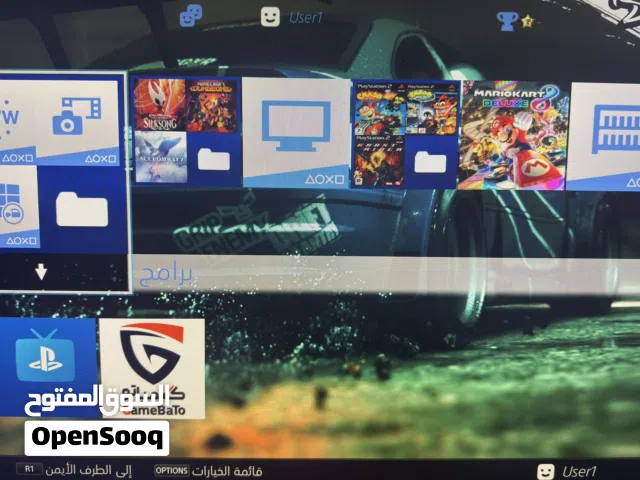Open Ace Combat 7 game cover

pos(161,157)
